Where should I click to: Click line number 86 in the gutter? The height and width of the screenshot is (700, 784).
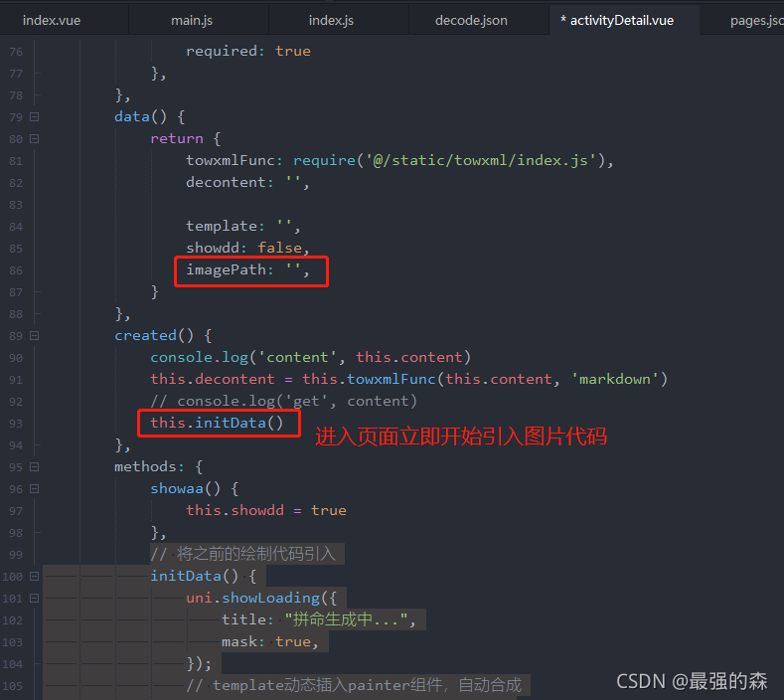point(16,270)
